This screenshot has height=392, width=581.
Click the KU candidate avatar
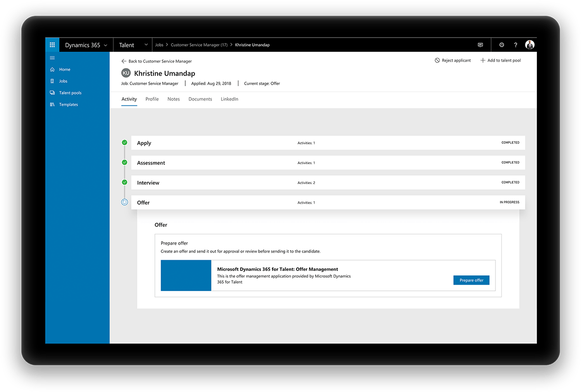(126, 73)
